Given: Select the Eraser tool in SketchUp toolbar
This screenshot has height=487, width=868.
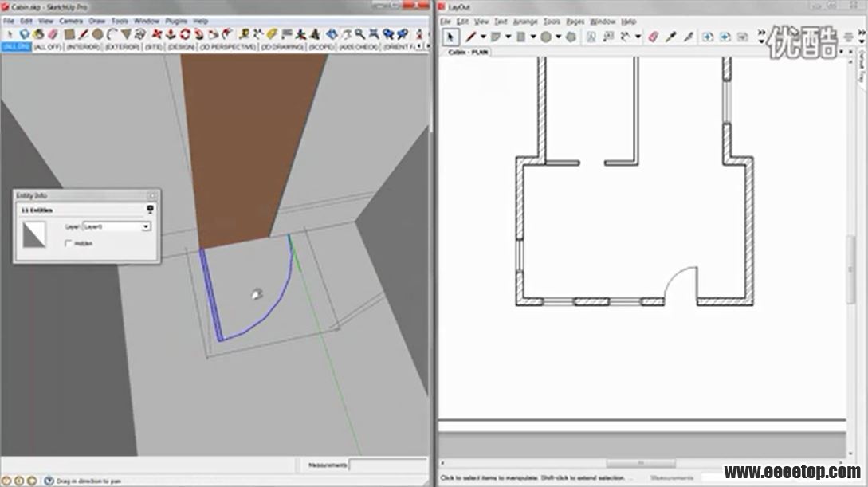Looking at the screenshot, I should [53, 34].
